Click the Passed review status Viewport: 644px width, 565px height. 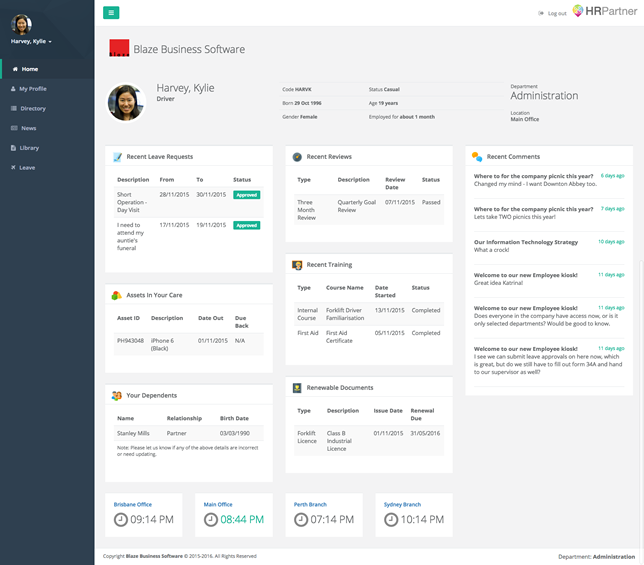[x=431, y=202]
